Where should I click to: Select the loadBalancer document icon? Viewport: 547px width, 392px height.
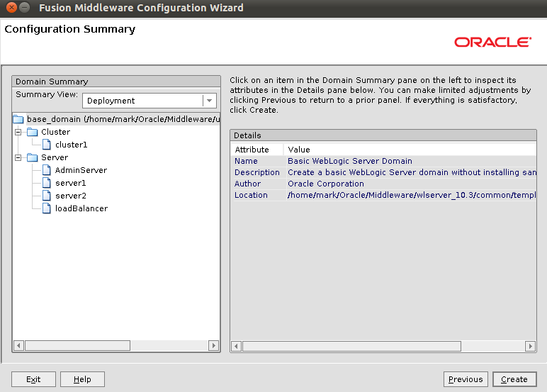[47, 208]
